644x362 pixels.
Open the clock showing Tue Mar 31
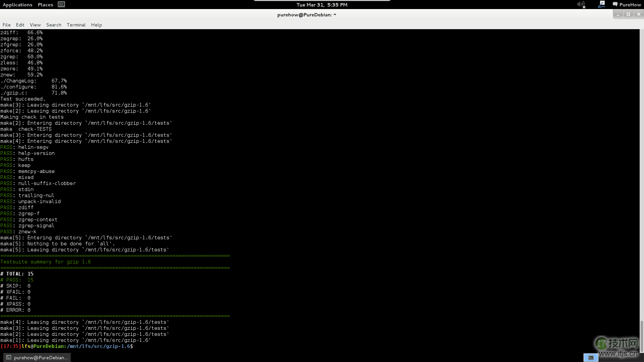[322, 5]
